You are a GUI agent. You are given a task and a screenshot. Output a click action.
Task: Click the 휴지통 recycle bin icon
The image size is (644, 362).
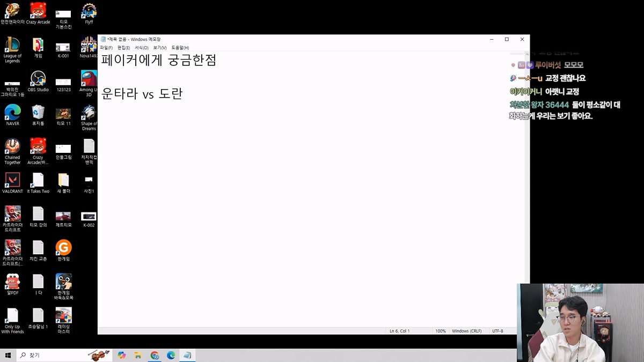click(38, 112)
